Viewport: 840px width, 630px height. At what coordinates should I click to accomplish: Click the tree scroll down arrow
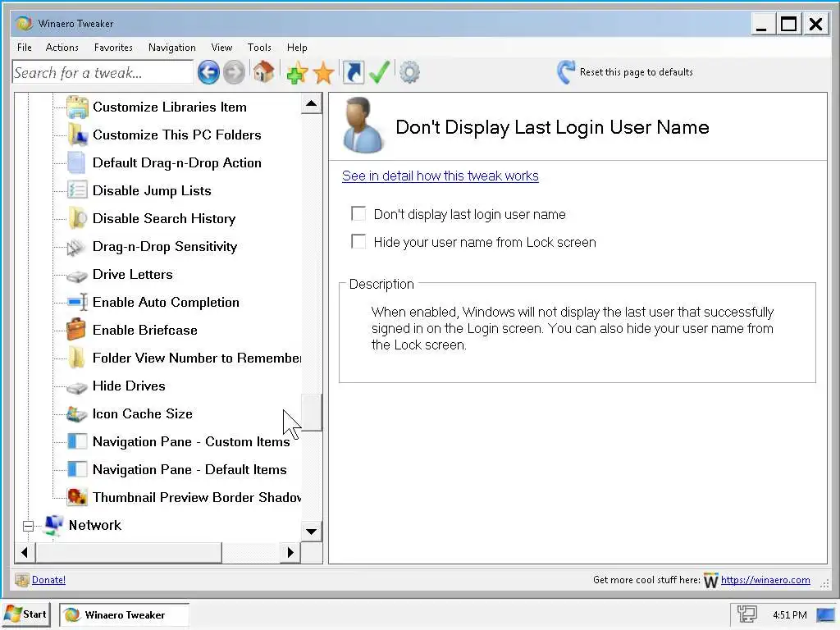click(311, 532)
